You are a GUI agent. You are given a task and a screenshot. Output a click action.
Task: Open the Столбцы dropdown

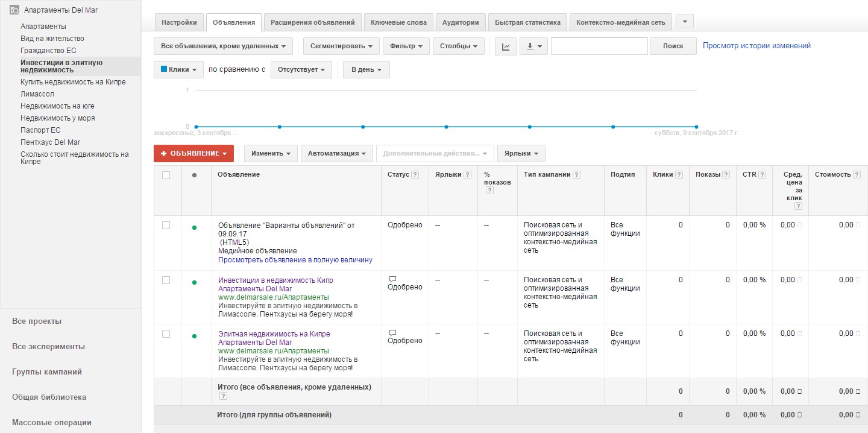coord(459,46)
